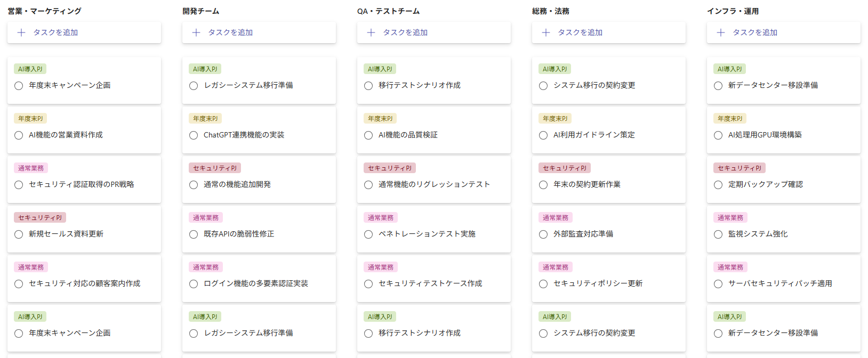868x358 pixels.
Task: Click 年度末PJ label on AI機能の品質検証 card
Action: (380, 118)
